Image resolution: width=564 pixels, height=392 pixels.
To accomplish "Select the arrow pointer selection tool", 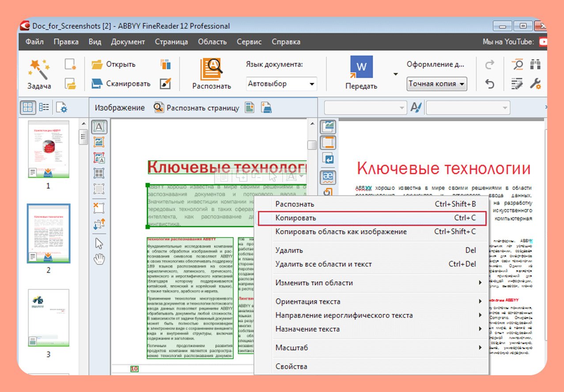I will 99,243.
